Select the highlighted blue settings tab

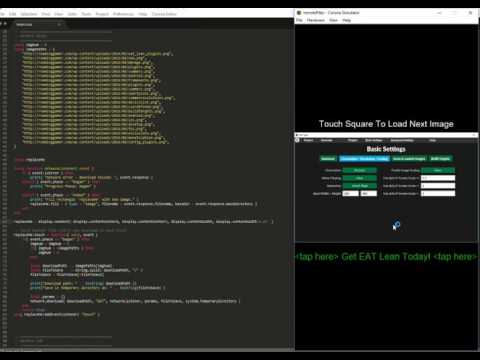364,159
